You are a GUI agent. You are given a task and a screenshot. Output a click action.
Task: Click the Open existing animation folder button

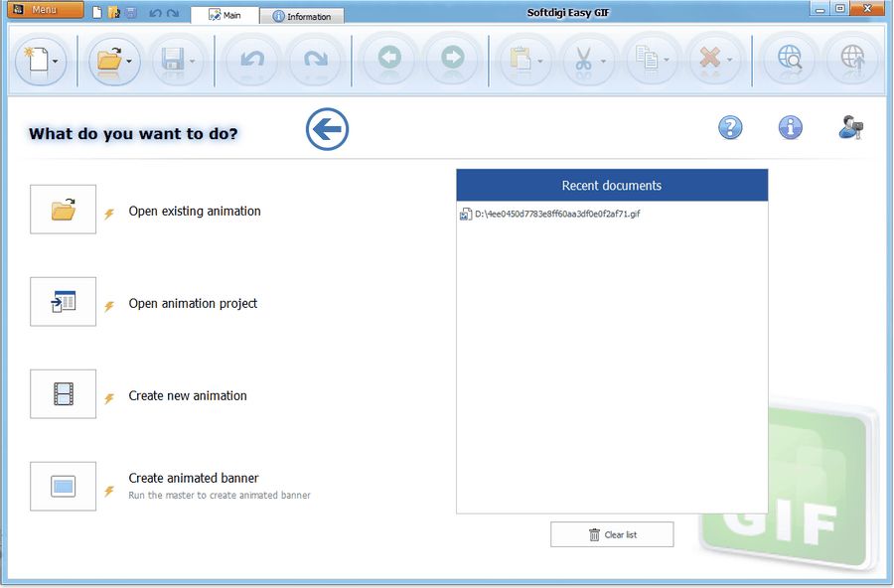point(64,210)
